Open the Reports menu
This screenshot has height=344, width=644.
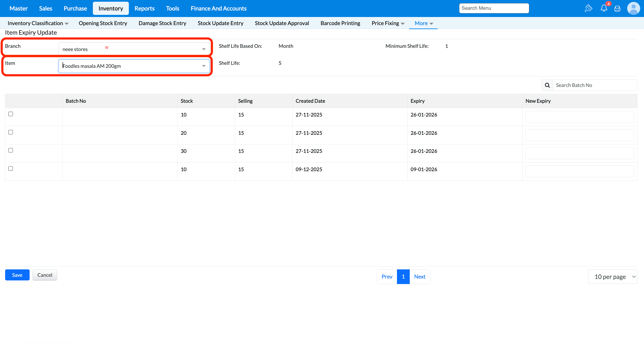144,9
